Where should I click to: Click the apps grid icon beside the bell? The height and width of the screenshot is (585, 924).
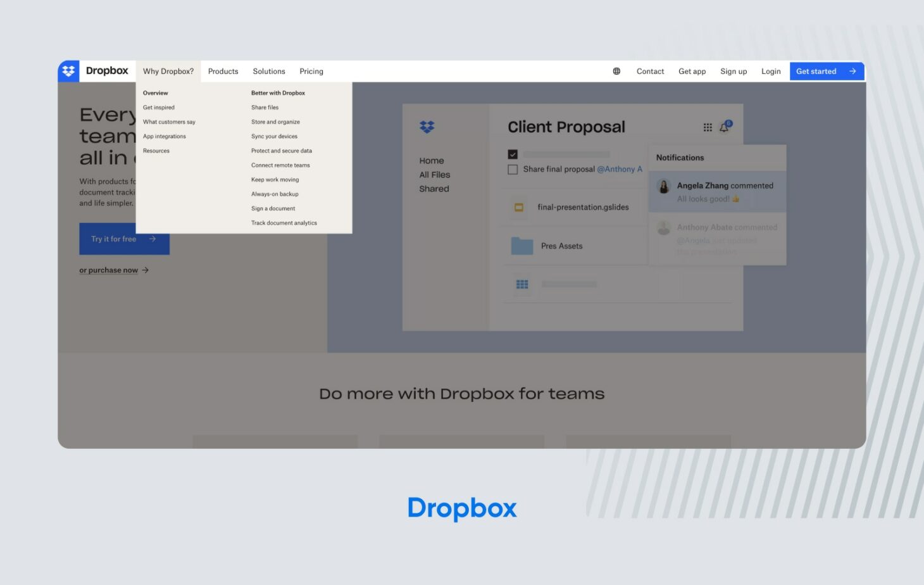click(707, 127)
